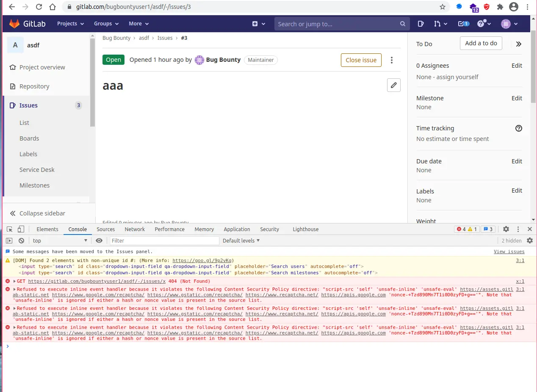Collapse the right sidebar with double chevron
This screenshot has height=392, width=537.
tap(518, 44)
